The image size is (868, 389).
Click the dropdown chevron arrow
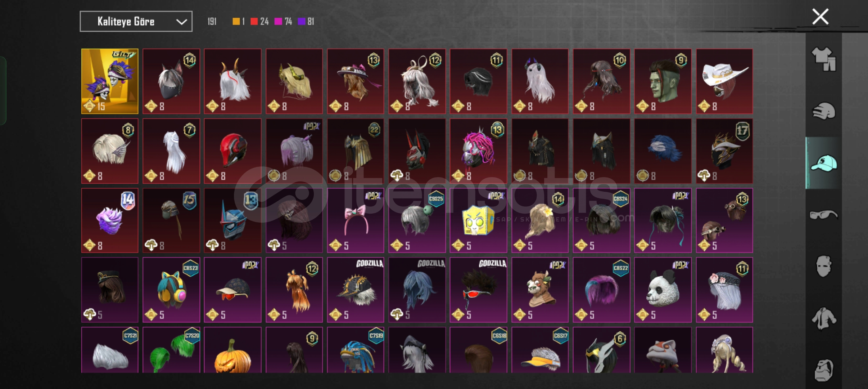coord(181,22)
